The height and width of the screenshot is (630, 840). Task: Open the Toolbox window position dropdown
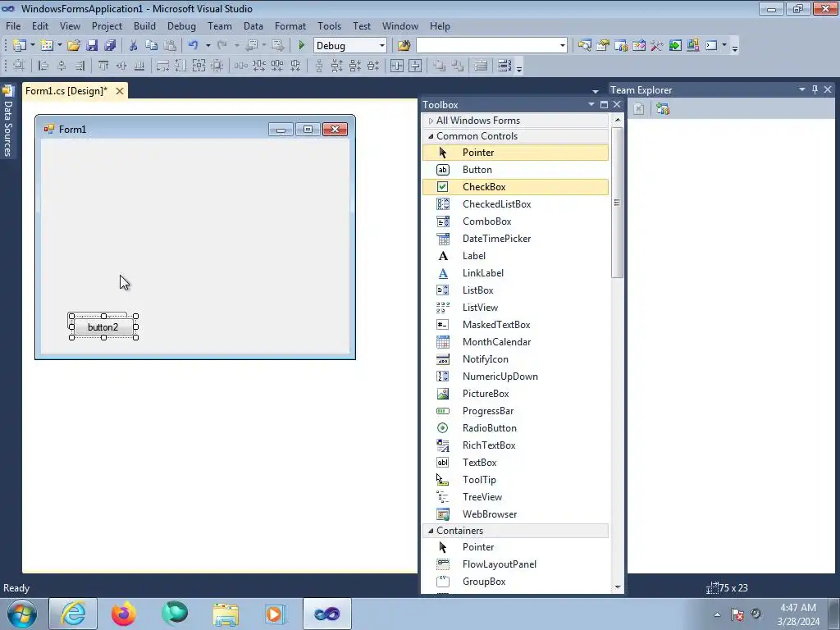[x=591, y=104]
